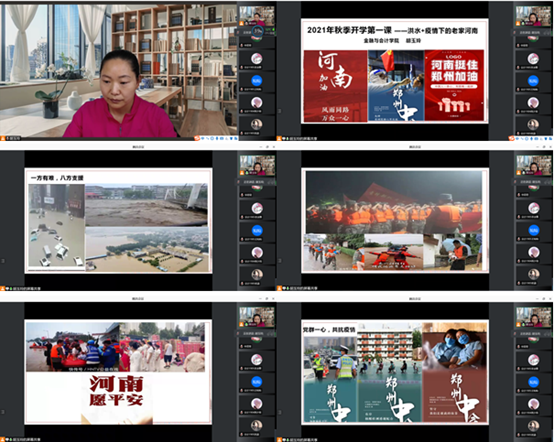Click the 党群一心，共抗疫情 slide heading
554x442 pixels.
click(329, 330)
